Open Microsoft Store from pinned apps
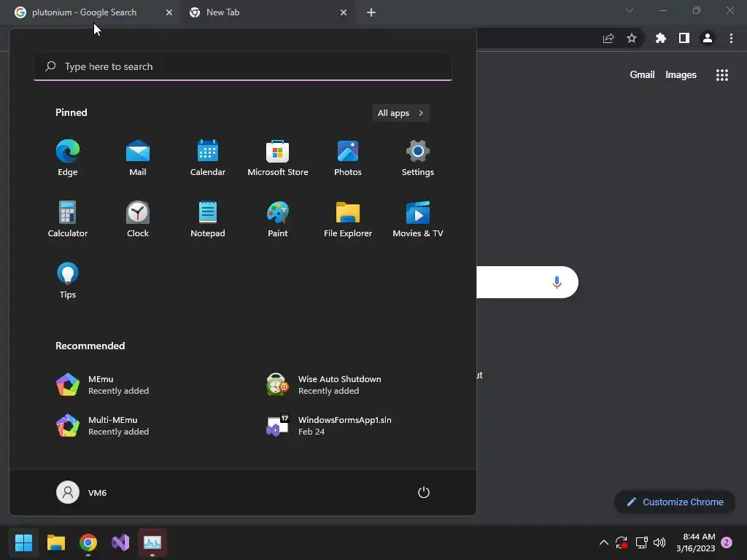The width and height of the screenshot is (747, 560). click(278, 158)
